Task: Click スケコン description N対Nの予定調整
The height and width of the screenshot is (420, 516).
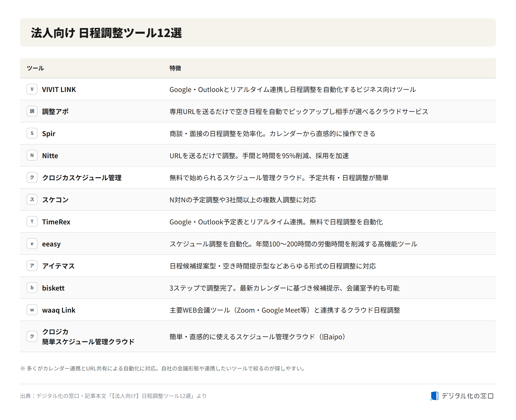Action: 243,200
